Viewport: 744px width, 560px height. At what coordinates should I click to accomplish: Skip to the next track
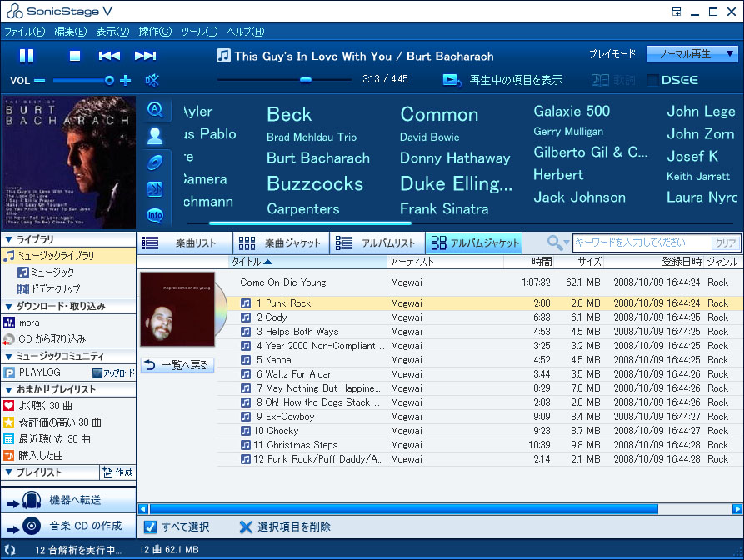click(x=145, y=56)
